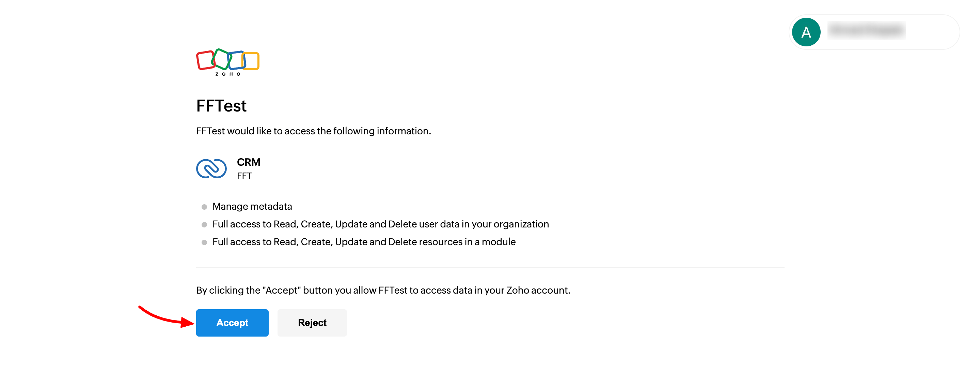
Task: Click the "By clicking the Accept button" notice
Action: tap(383, 290)
